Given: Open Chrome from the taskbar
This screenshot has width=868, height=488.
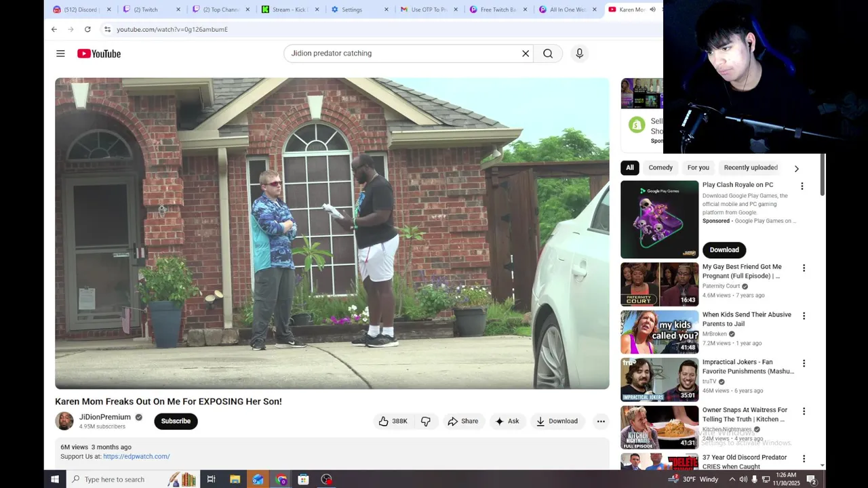Looking at the screenshot, I should pos(281,479).
